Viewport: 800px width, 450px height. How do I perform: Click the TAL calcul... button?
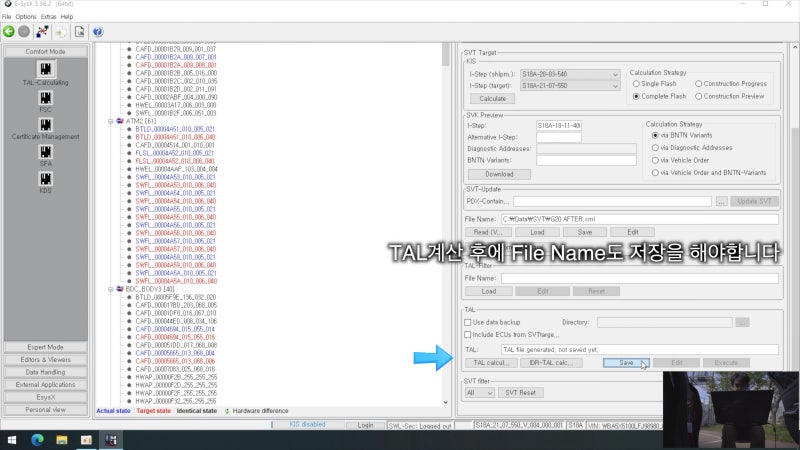pos(491,363)
